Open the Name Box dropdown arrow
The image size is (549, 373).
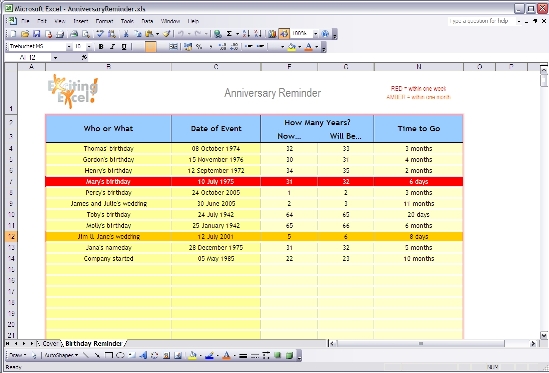tap(55, 57)
